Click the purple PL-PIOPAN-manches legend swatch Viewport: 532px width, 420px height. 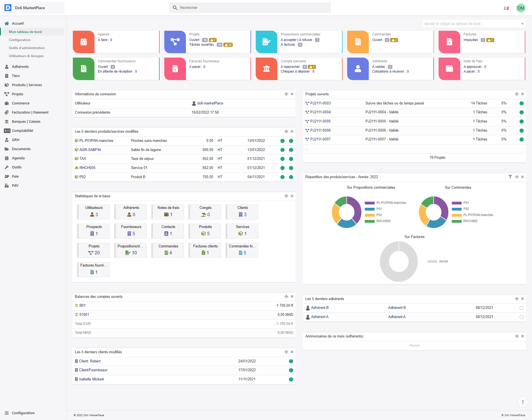click(x=370, y=203)
